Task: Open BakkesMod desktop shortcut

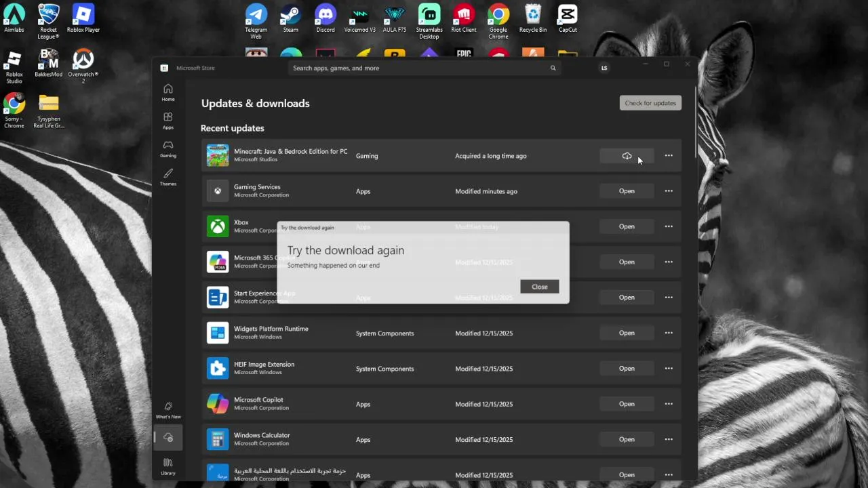Action: 48,63
